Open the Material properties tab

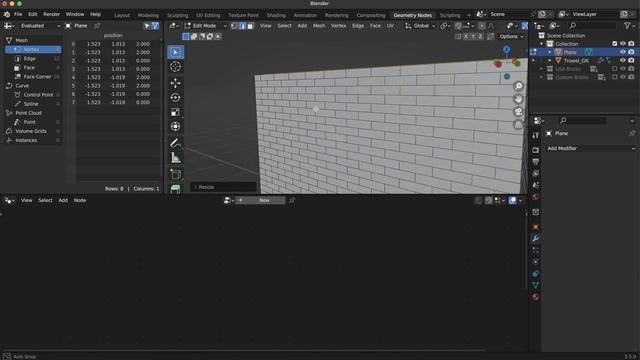pos(536,297)
